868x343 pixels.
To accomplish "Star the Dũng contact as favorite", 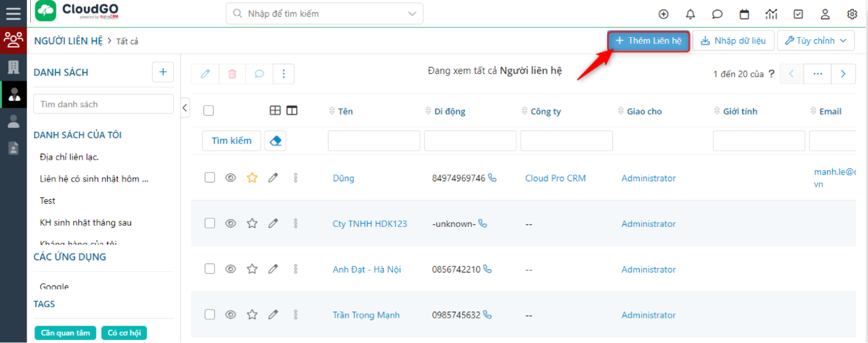I will click(252, 178).
